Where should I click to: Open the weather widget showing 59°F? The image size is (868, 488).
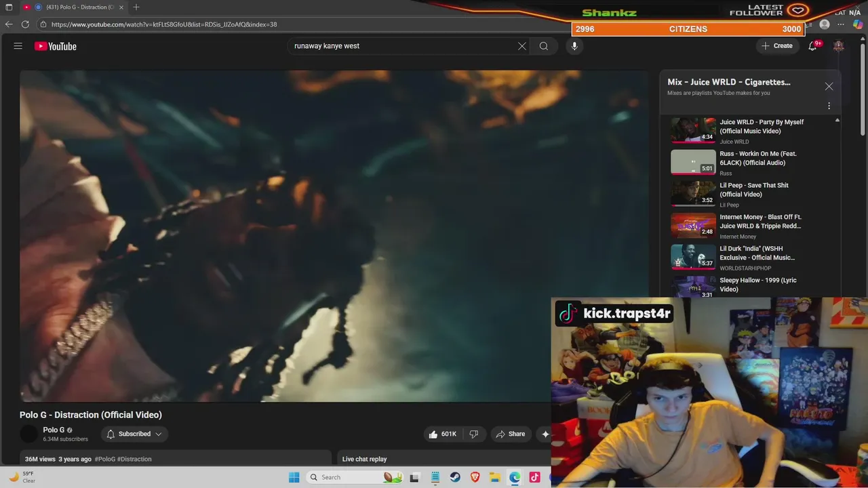[x=21, y=477]
